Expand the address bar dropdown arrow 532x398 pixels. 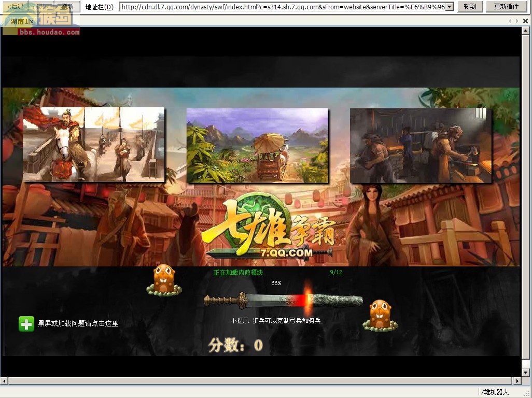[450, 7]
